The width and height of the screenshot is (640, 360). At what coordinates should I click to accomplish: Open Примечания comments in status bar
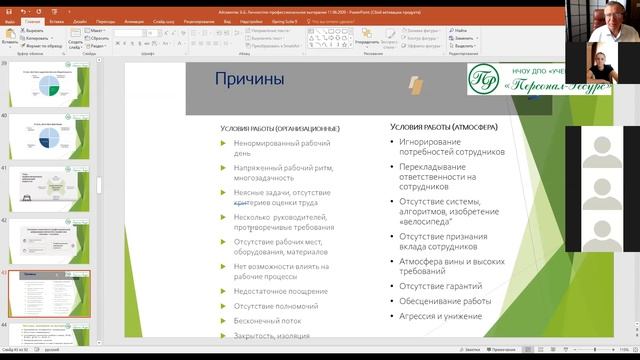click(501, 350)
